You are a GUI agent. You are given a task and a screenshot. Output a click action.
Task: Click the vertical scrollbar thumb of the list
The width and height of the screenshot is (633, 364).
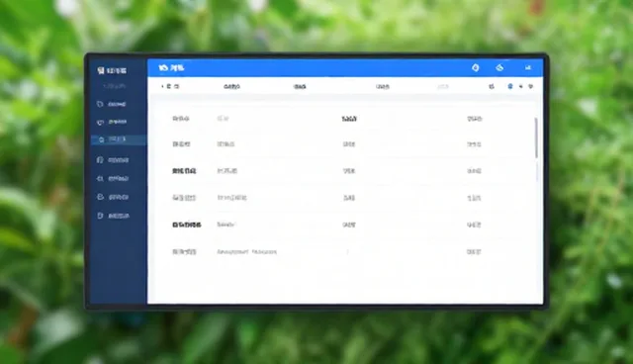(x=536, y=138)
